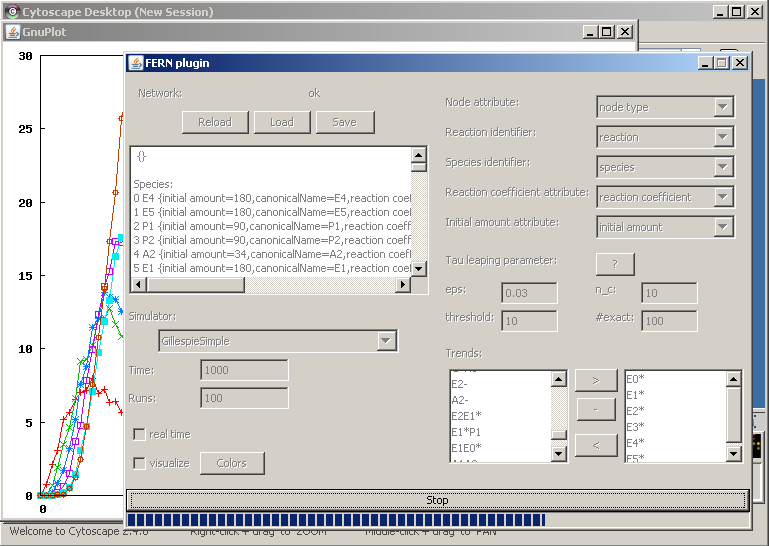769x546 pixels.
Task: Expand the Reaction identifier dropdown
Action: tap(666, 137)
